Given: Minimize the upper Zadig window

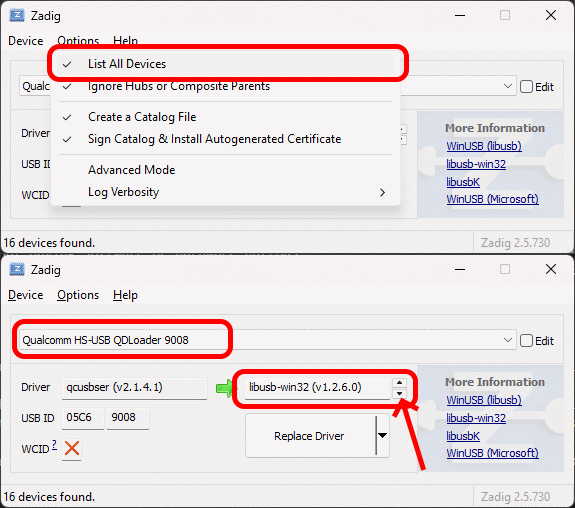Looking at the screenshot, I should point(460,15).
